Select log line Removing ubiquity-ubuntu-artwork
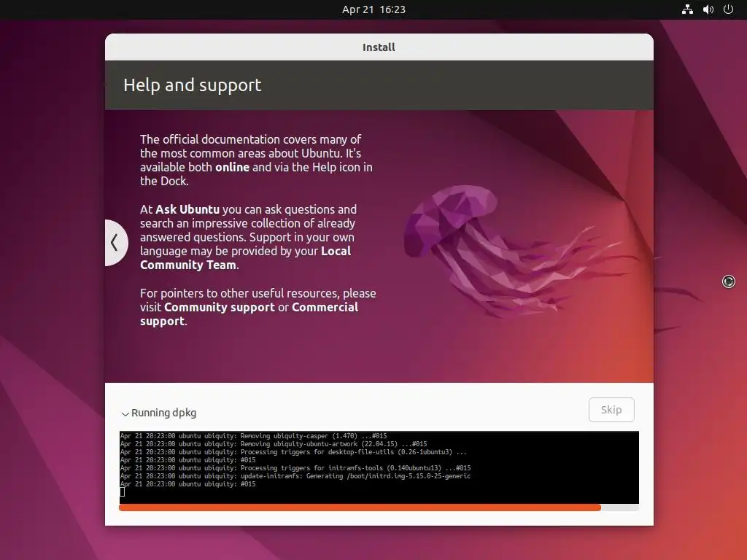This screenshot has height=560, width=747. click(x=274, y=444)
